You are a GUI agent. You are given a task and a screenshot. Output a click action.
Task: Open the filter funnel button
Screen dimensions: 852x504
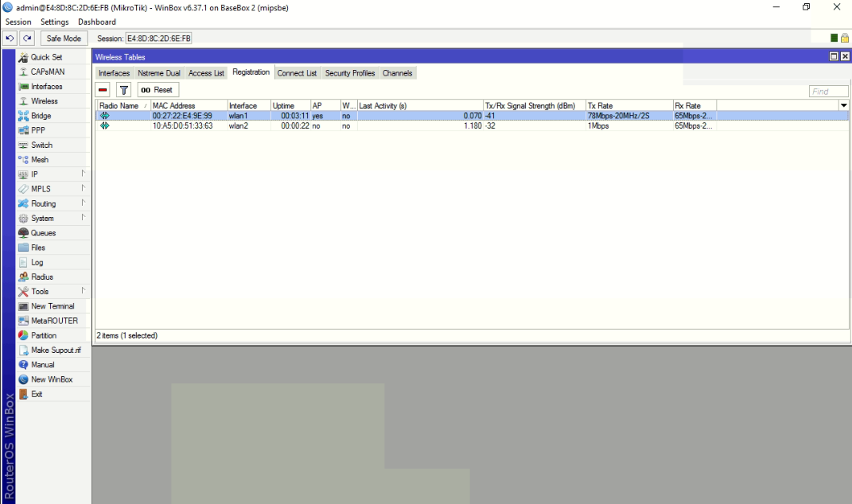click(124, 90)
